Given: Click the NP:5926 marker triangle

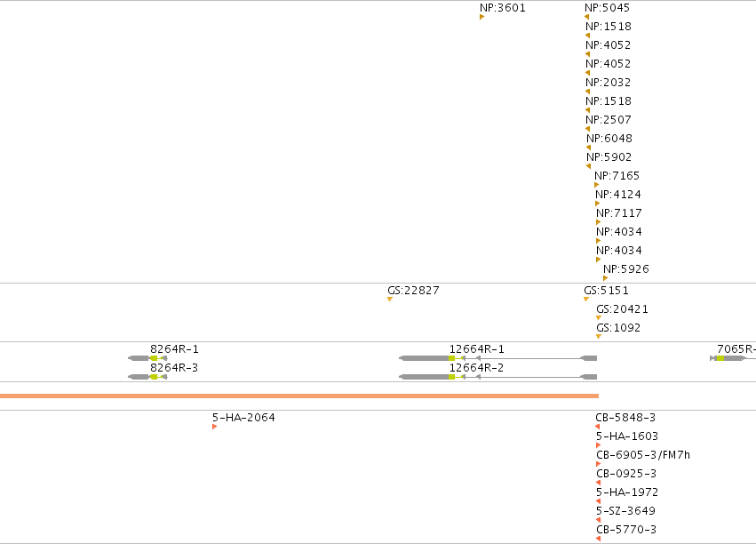Looking at the screenshot, I should point(605,278).
